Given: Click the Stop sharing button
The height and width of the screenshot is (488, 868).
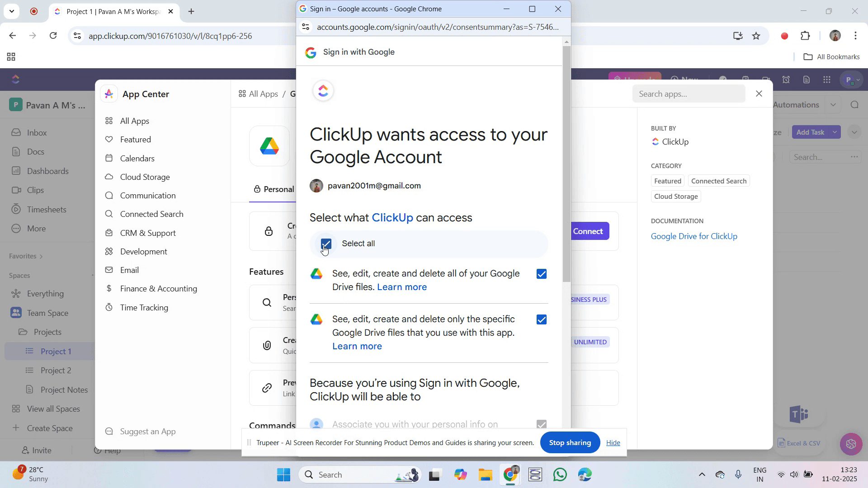Looking at the screenshot, I should 570,443.
